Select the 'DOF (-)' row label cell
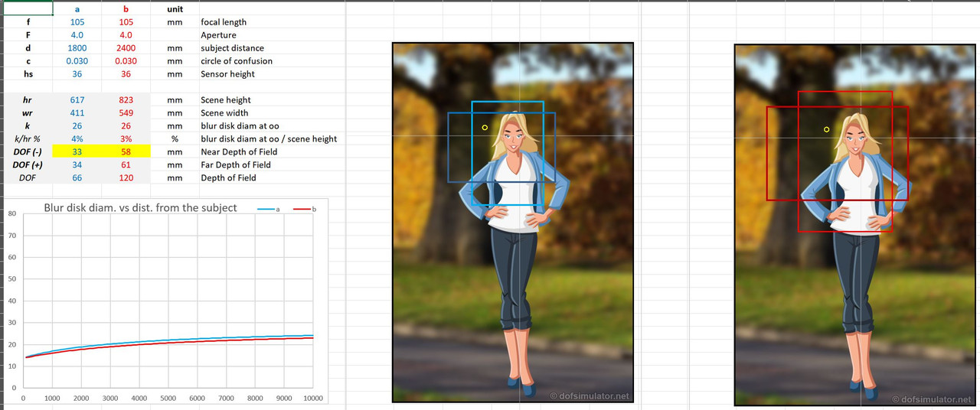 (28, 152)
